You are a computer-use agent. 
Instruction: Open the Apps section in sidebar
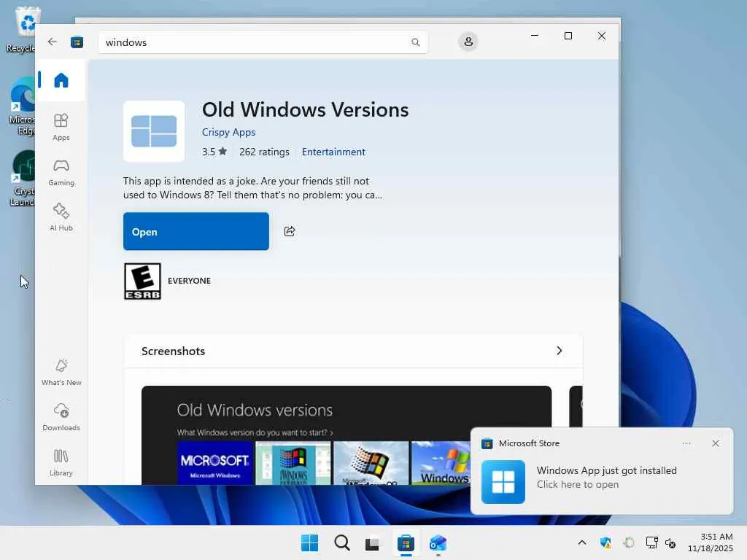tap(61, 127)
